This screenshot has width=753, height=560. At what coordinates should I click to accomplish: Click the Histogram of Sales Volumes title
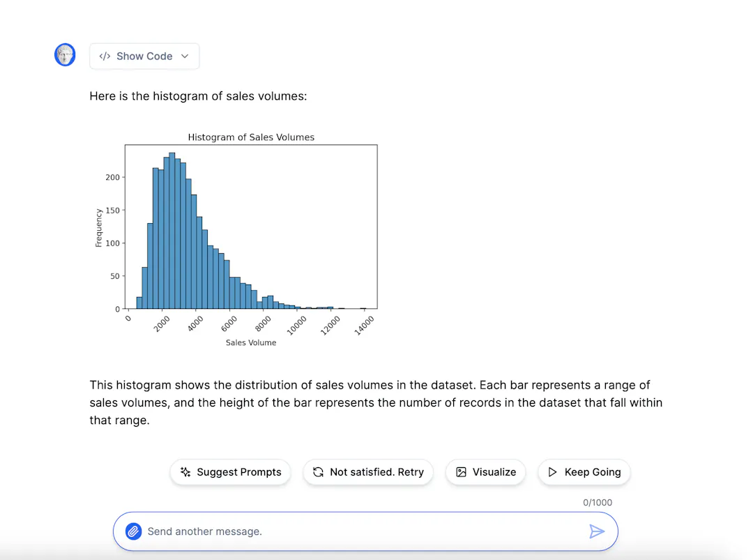pyautogui.click(x=251, y=137)
